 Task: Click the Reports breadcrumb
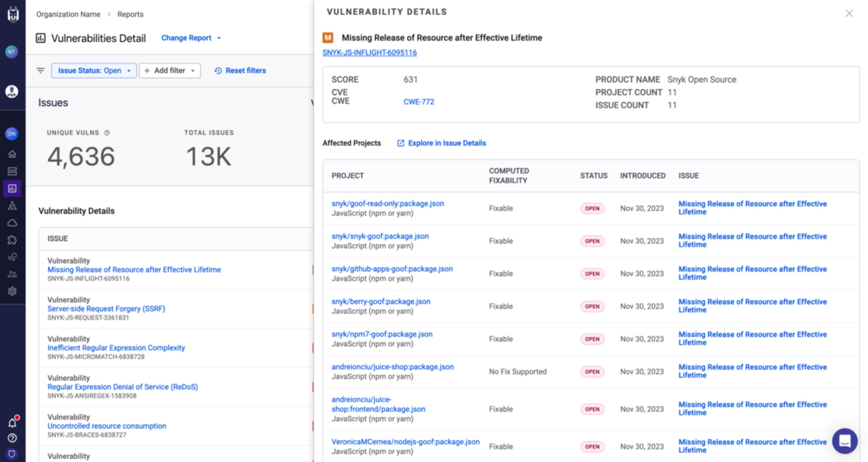[x=130, y=14]
